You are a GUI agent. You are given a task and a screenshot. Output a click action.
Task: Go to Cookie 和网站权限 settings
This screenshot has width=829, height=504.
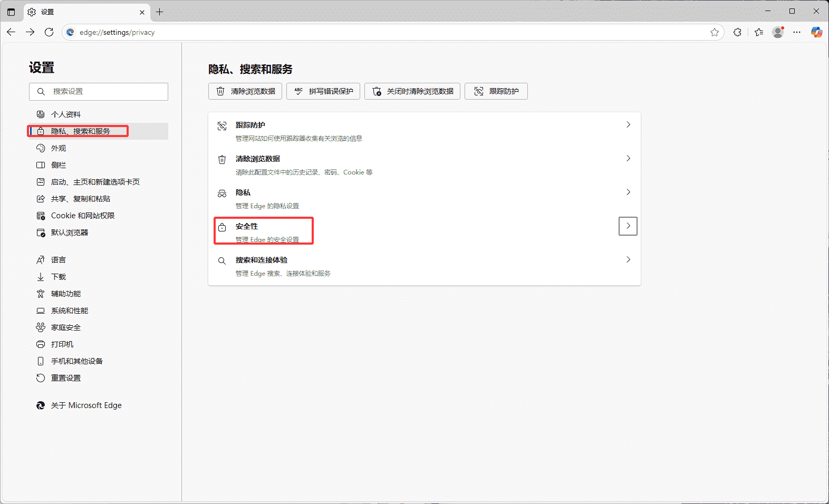82,216
